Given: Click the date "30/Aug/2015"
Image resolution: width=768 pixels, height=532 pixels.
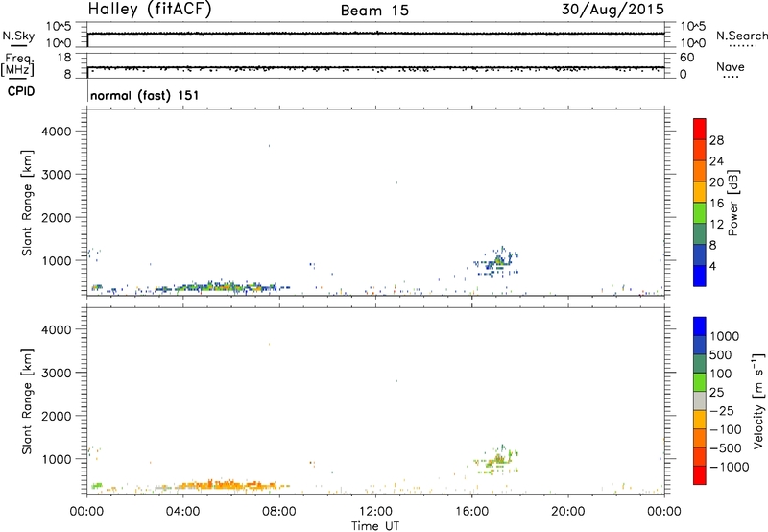Looking at the screenshot, I should (x=612, y=10).
